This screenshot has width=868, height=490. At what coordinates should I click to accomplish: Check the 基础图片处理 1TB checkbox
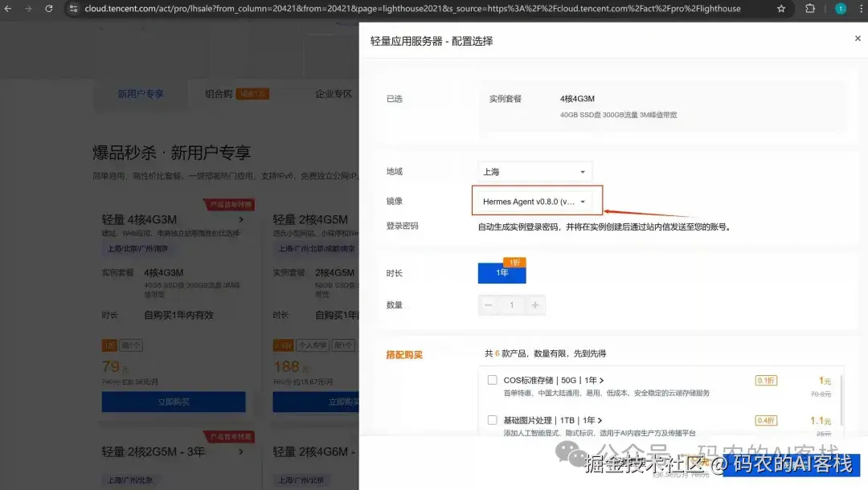coord(492,420)
